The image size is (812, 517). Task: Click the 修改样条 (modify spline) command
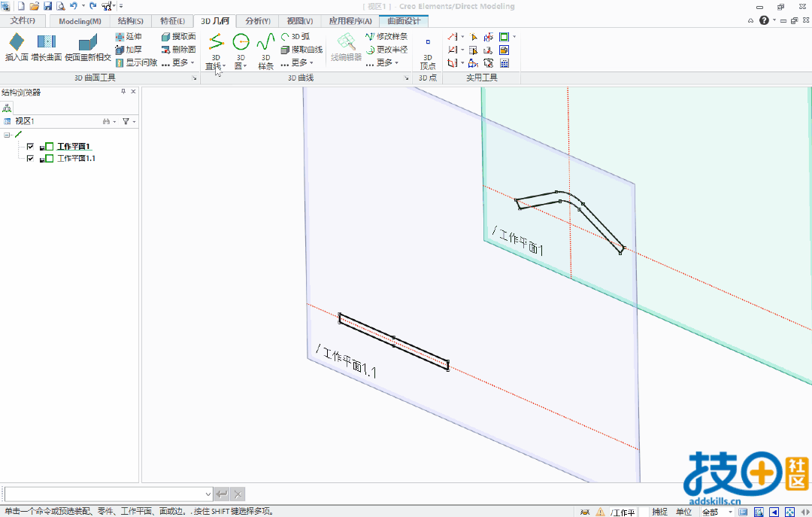[387, 36]
